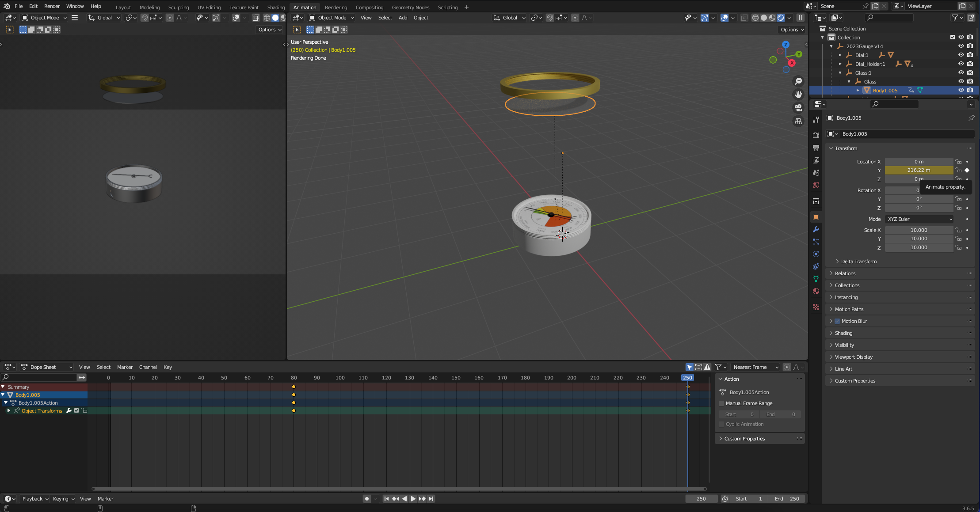Lock the Location X property
This screenshot has height=512, width=980.
958,162
